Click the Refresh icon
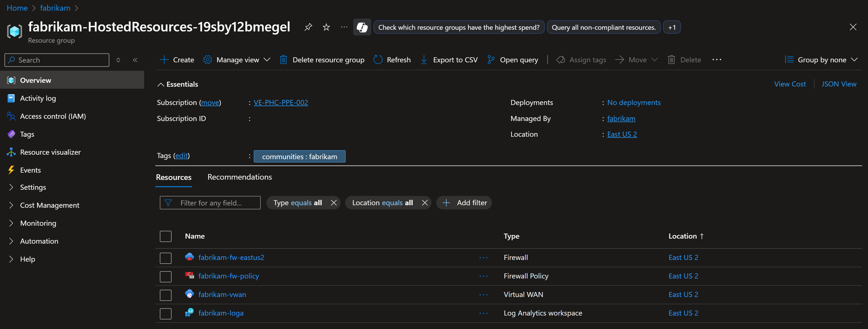868x329 pixels. [x=378, y=60]
